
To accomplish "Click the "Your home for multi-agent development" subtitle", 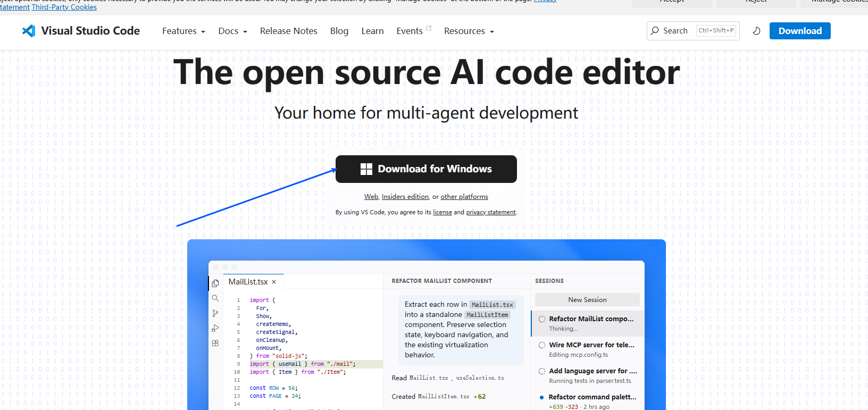I will [426, 113].
